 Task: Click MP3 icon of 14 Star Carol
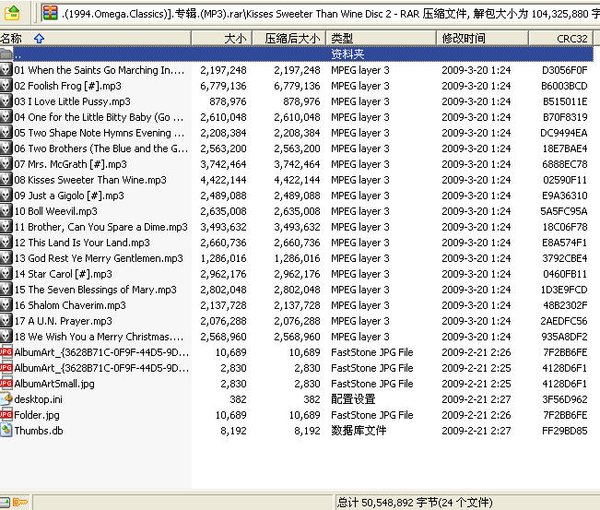point(6,274)
